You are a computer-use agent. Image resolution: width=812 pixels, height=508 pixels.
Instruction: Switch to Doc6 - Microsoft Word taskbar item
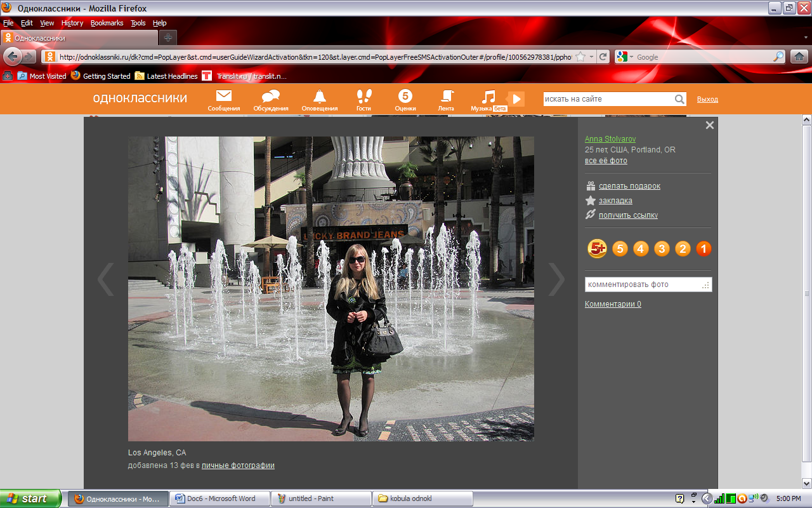click(x=220, y=498)
